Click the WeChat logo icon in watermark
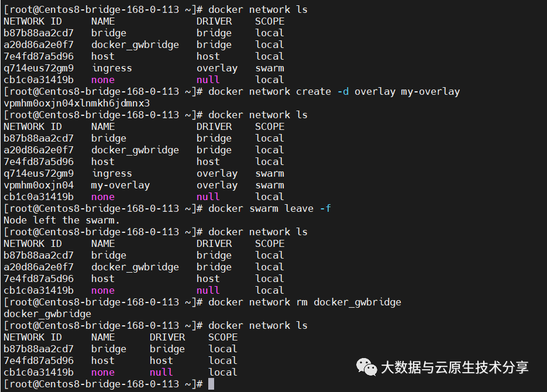Image resolution: width=547 pixels, height=392 pixels. tap(367, 367)
